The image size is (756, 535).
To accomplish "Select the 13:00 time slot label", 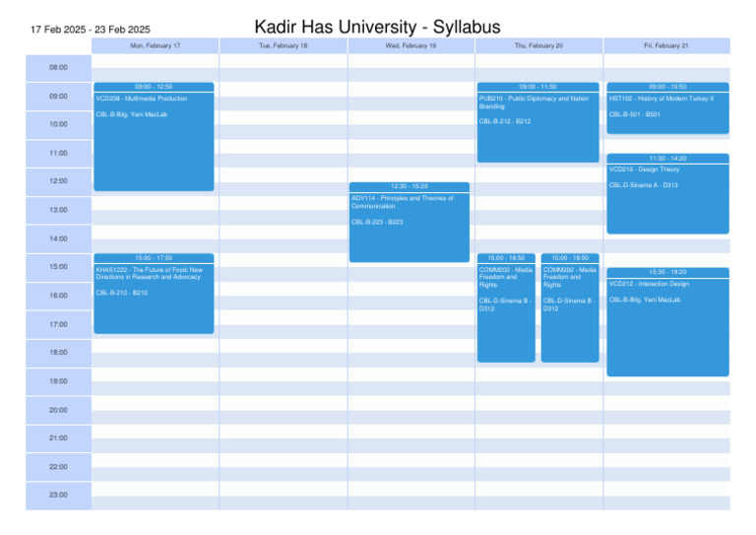I will pyautogui.click(x=58, y=210).
